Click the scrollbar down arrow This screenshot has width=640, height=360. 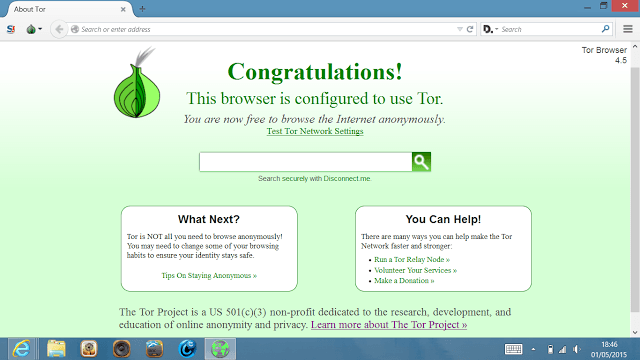(x=635, y=332)
